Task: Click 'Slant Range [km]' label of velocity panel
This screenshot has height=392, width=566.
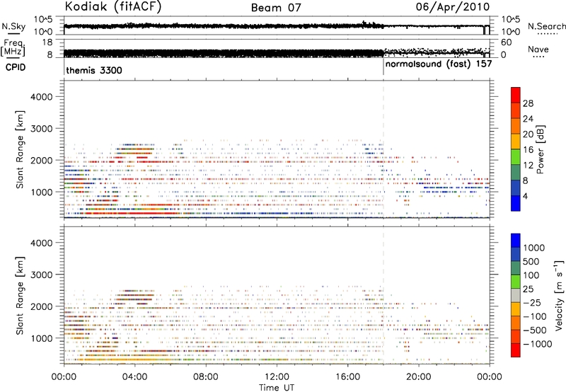Action: (x=20, y=296)
